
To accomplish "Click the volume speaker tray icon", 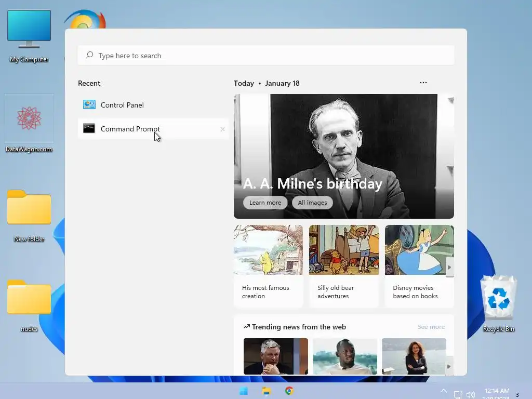I will click(470, 394).
